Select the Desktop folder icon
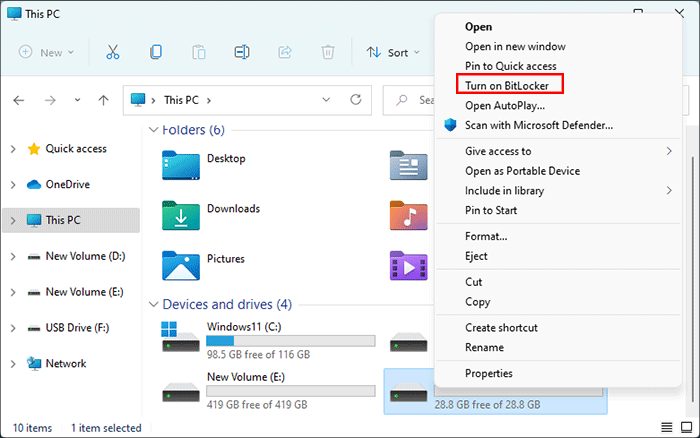 tap(181, 165)
